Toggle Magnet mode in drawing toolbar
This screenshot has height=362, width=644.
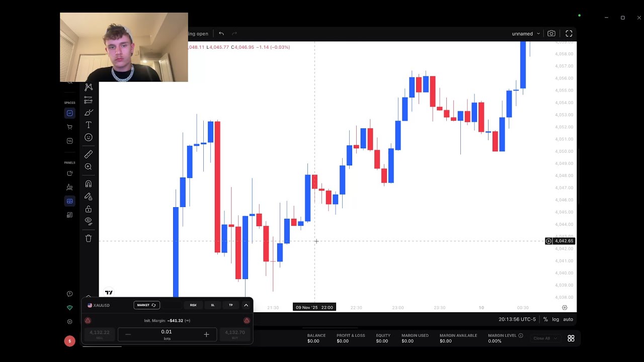89,184
